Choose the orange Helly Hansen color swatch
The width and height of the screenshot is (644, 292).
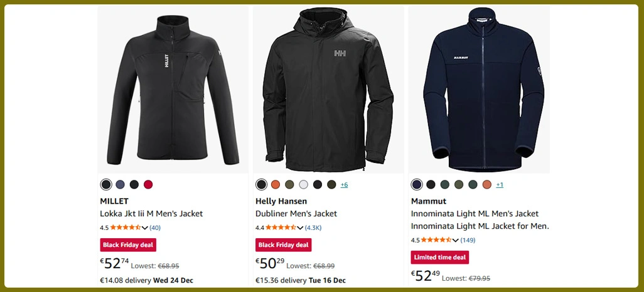tap(276, 184)
